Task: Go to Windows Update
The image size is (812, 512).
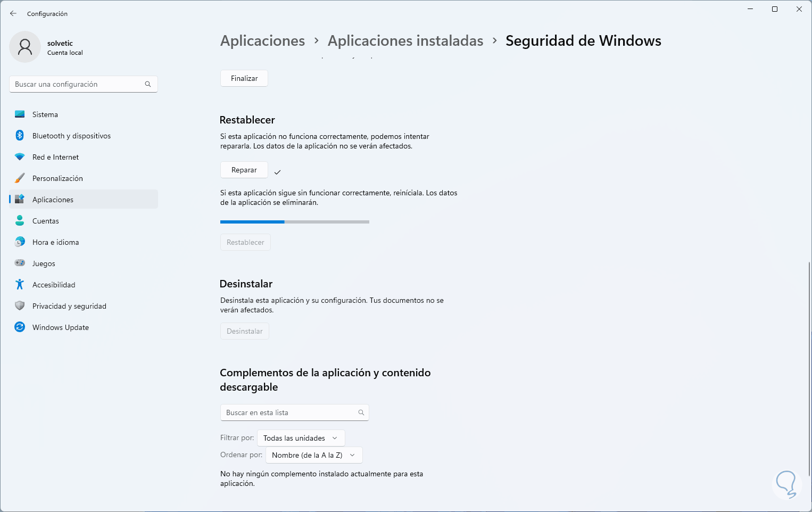Action: [84, 327]
